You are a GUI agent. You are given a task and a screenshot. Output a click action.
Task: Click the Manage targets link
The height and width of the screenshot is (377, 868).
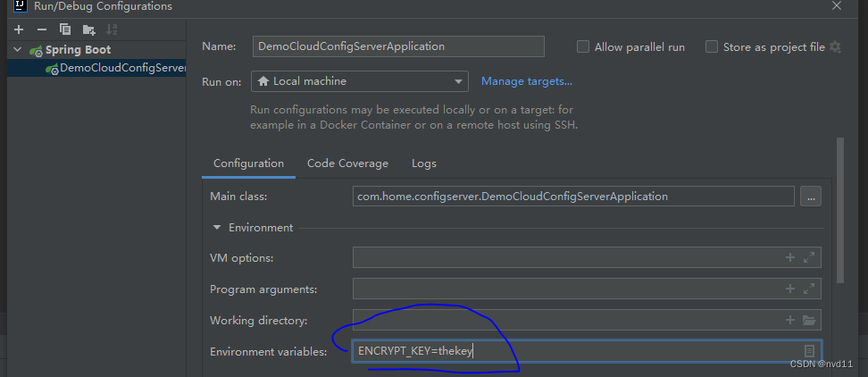coord(527,81)
